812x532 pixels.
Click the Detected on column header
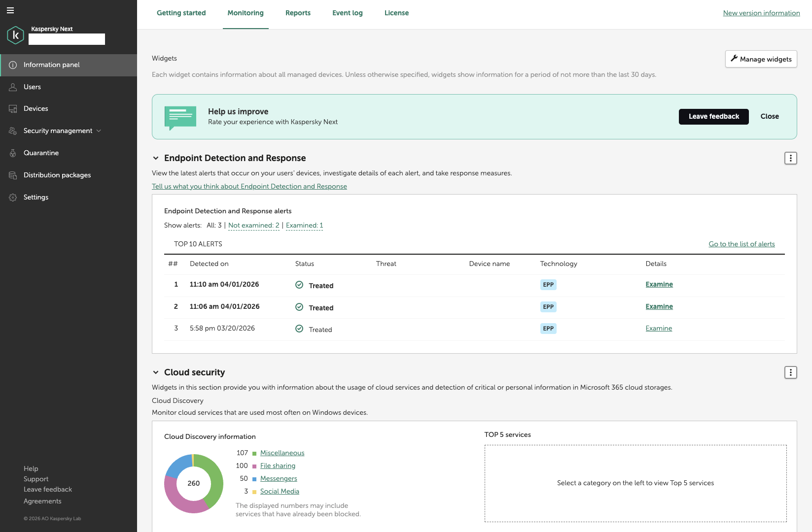(209, 264)
